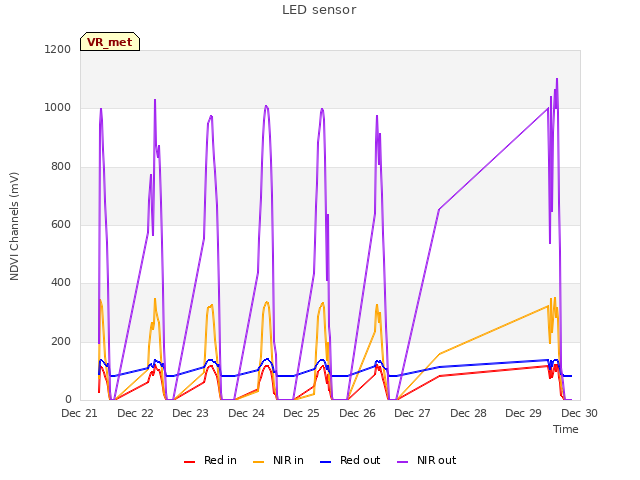Screen dimensions: 640x480
Task: Click the purple swatch beside NIR out
Action: tap(402, 462)
